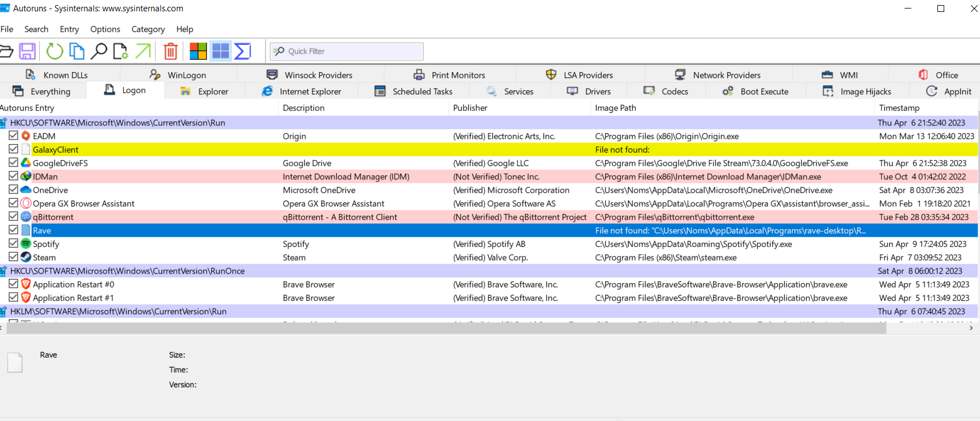Select the Spotify icon
Viewport: 980px width, 421px height.
[26, 244]
